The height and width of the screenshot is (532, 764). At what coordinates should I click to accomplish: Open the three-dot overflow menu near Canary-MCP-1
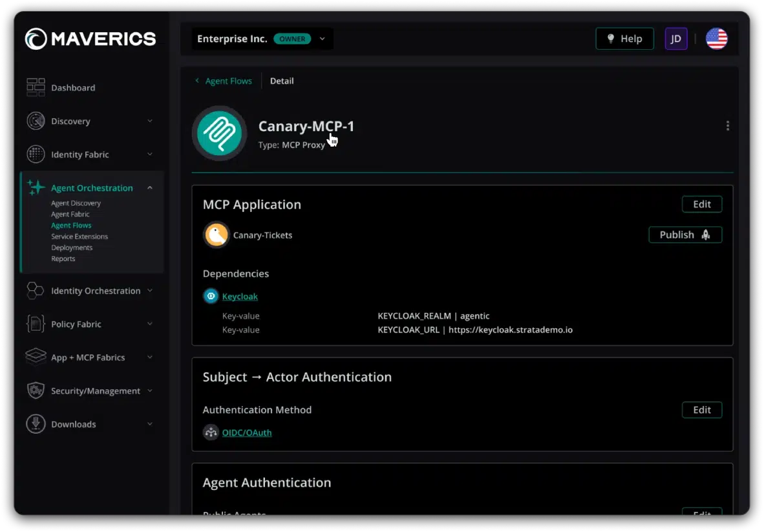coord(727,125)
